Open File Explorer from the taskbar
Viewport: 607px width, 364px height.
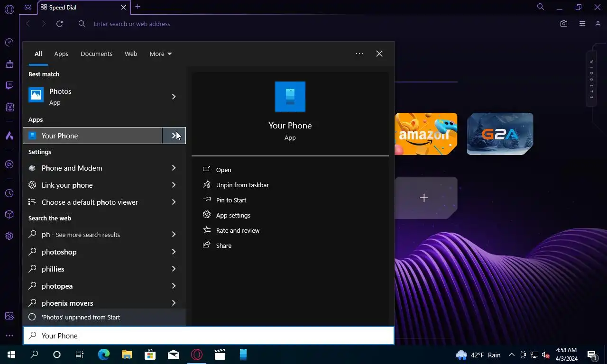pyautogui.click(x=127, y=355)
